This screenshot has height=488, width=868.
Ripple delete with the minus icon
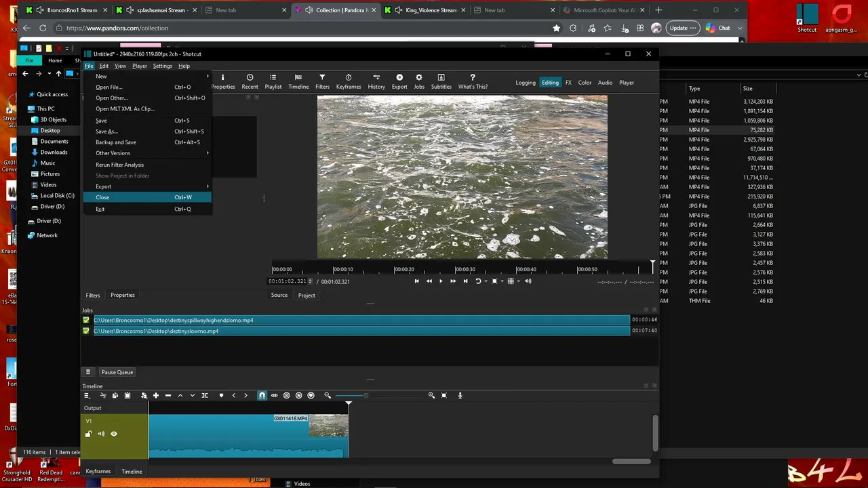[168, 395]
